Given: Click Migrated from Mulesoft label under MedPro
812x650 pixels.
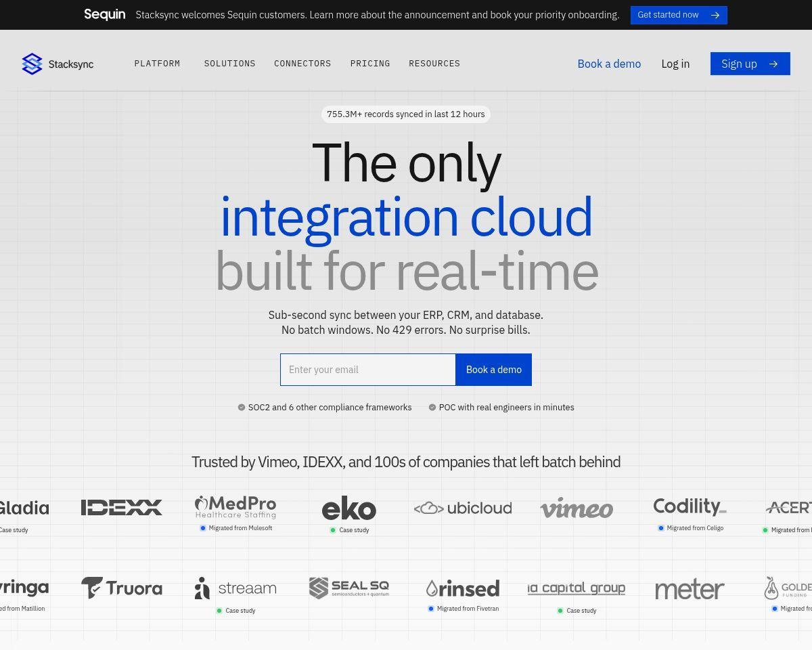Looking at the screenshot, I should coord(235,528).
